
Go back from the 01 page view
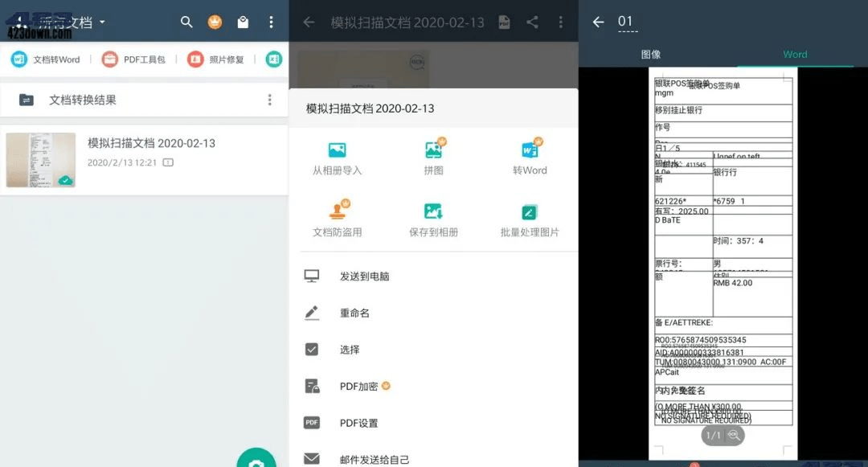[599, 23]
